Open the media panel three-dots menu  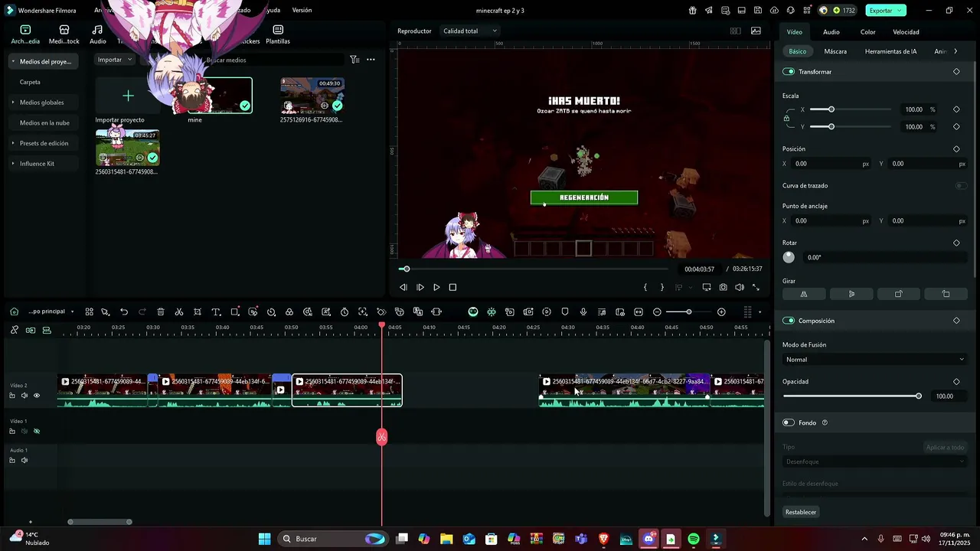[371, 60]
